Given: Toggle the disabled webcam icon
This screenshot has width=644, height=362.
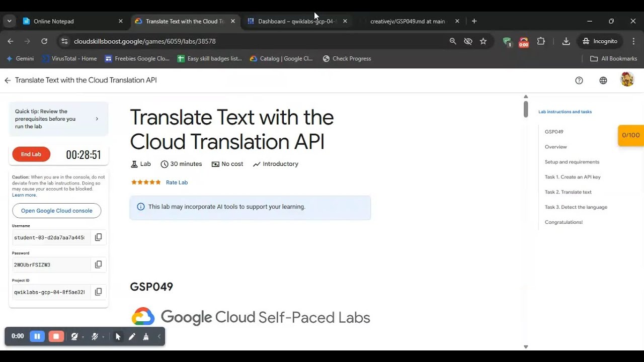Looking at the screenshot, I should click(x=74, y=336).
